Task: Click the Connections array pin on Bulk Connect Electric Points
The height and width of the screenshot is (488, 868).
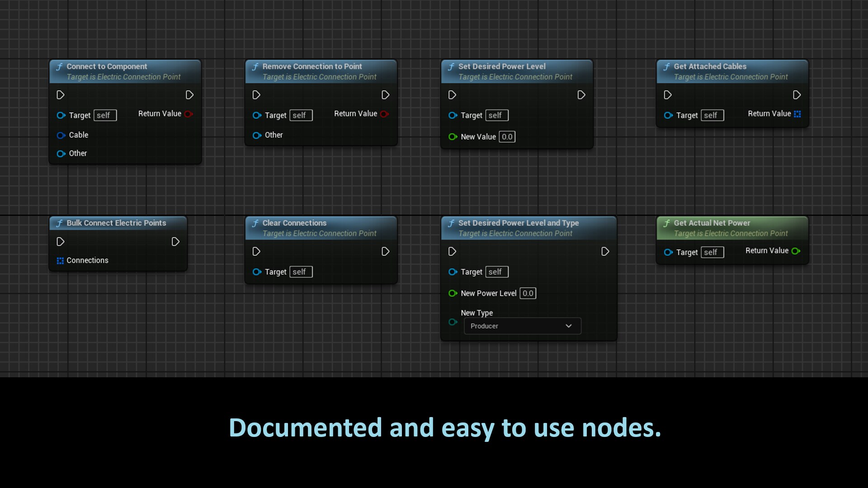Action: click(60, 260)
